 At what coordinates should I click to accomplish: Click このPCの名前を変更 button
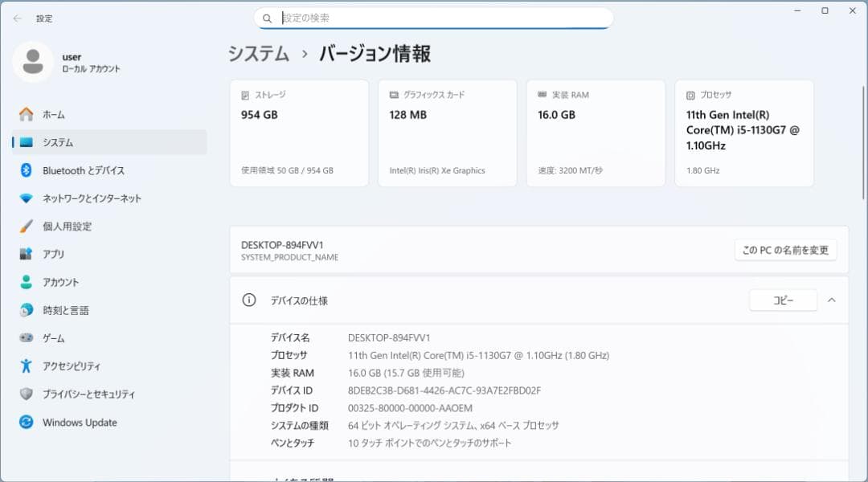click(x=785, y=250)
